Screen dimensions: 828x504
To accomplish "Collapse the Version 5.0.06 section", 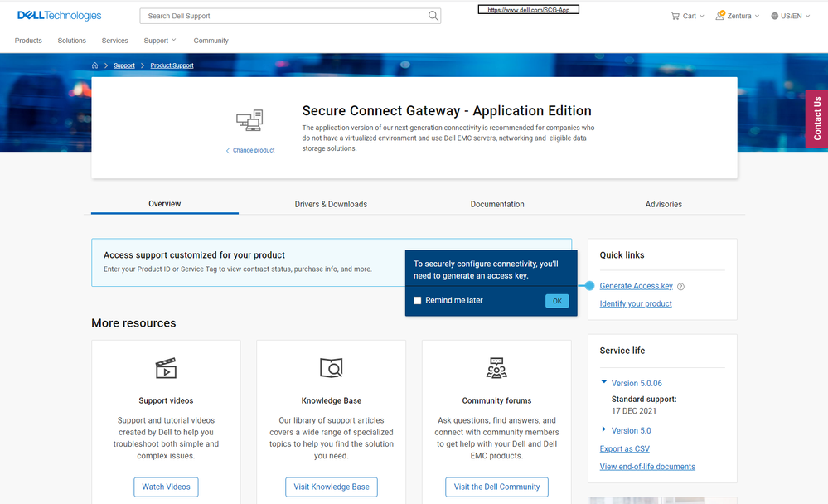I will (603, 382).
